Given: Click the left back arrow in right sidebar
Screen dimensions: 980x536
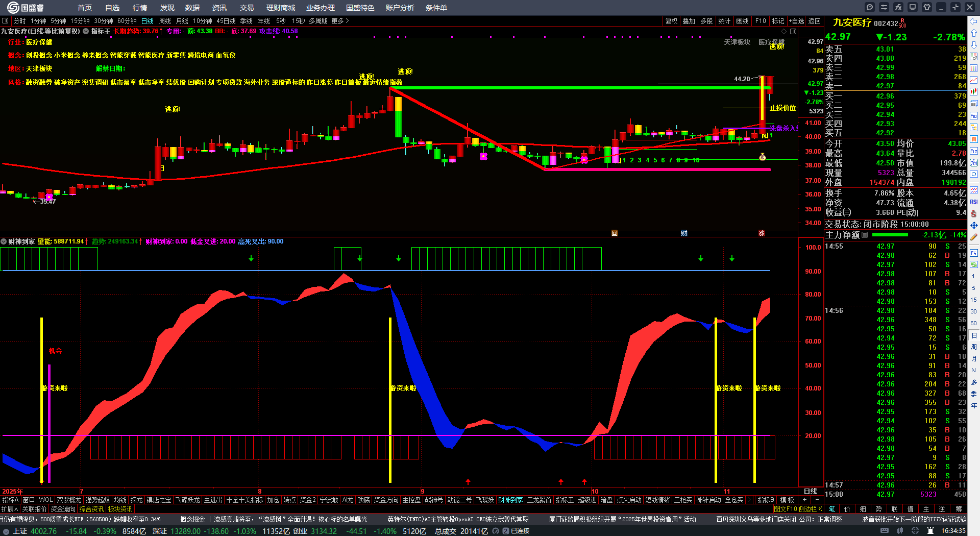Looking at the screenshot, I should coord(974,21).
